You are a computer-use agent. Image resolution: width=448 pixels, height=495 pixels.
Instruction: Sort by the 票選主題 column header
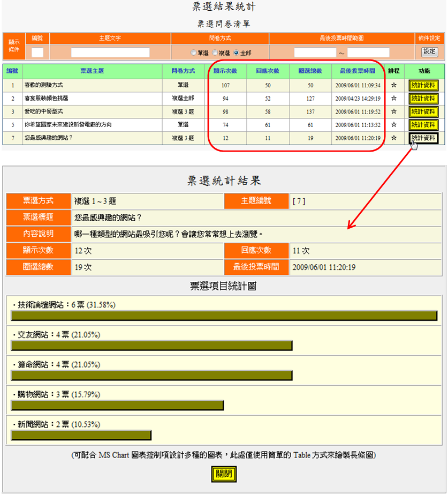[92, 71]
